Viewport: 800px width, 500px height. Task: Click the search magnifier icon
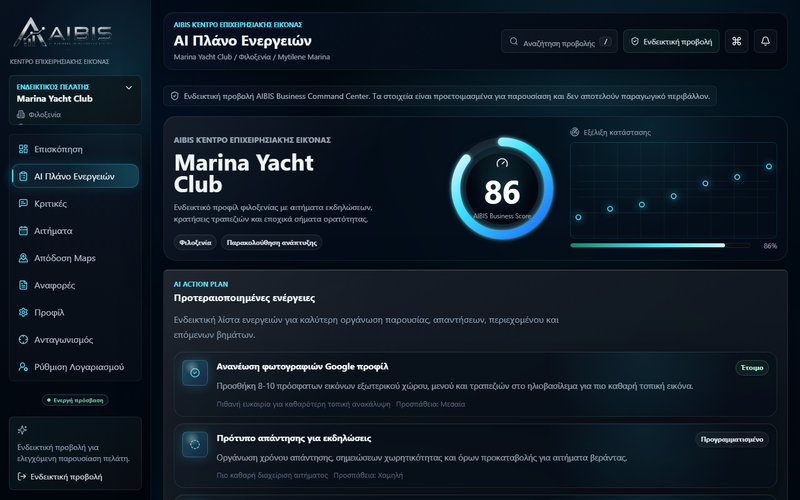[x=514, y=41]
